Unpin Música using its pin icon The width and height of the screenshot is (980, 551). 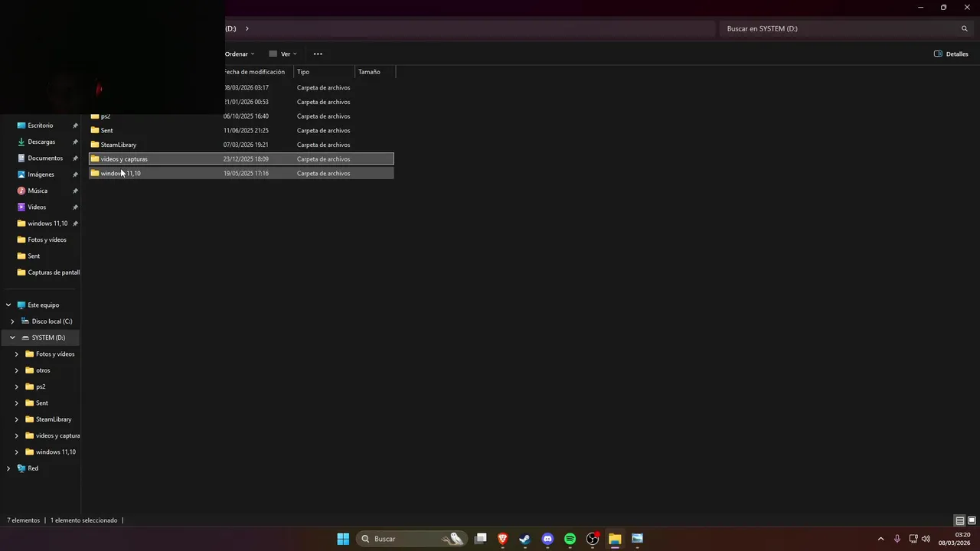(x=75, y=191)
